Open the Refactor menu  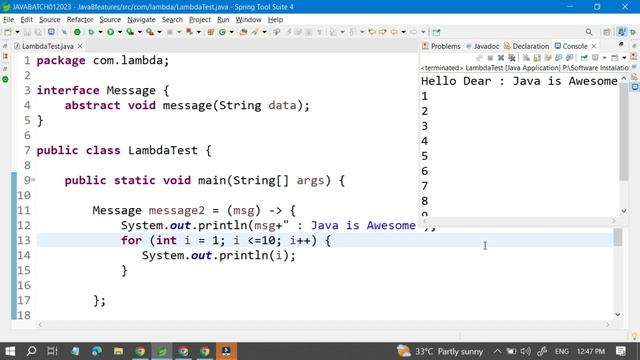click(80, 20)
